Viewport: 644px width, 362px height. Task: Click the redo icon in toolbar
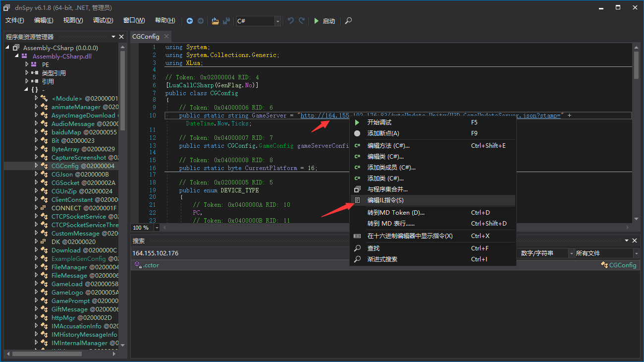[x=302, y=21]
